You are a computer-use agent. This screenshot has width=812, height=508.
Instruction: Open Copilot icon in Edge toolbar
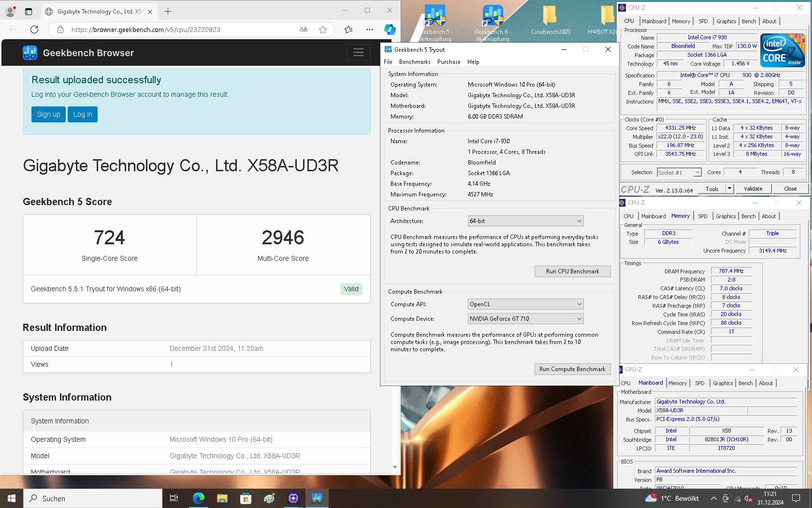point(390,30)
